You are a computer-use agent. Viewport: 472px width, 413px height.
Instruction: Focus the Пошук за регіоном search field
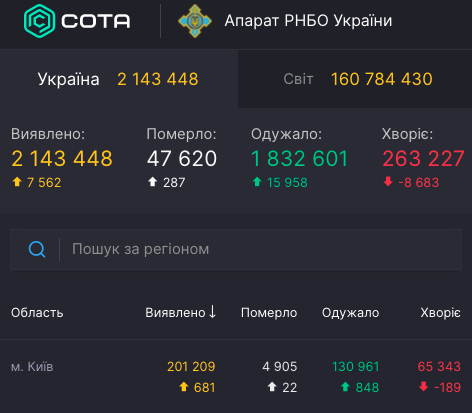point(236,249)
